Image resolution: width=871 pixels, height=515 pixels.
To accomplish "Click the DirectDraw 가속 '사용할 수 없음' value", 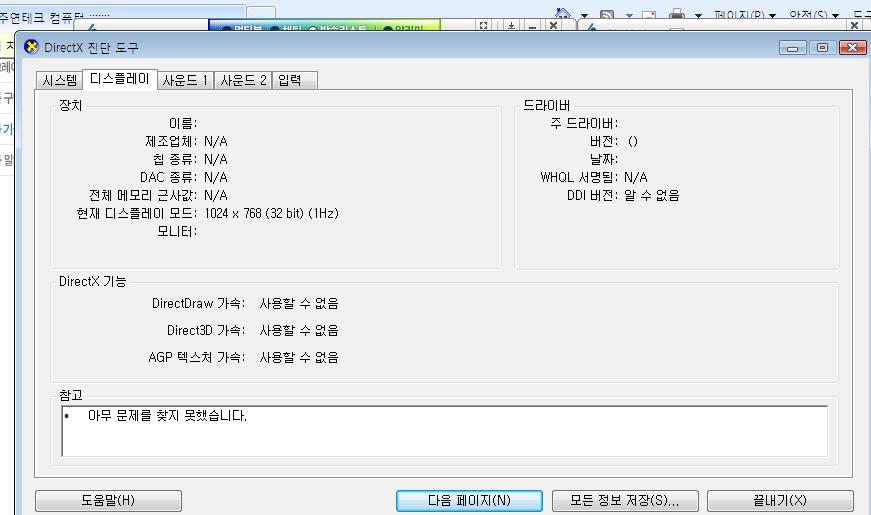I will [299, 303].
